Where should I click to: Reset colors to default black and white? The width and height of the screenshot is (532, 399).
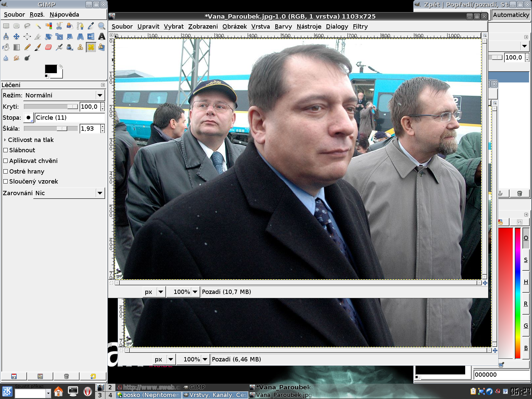point(47,76)
